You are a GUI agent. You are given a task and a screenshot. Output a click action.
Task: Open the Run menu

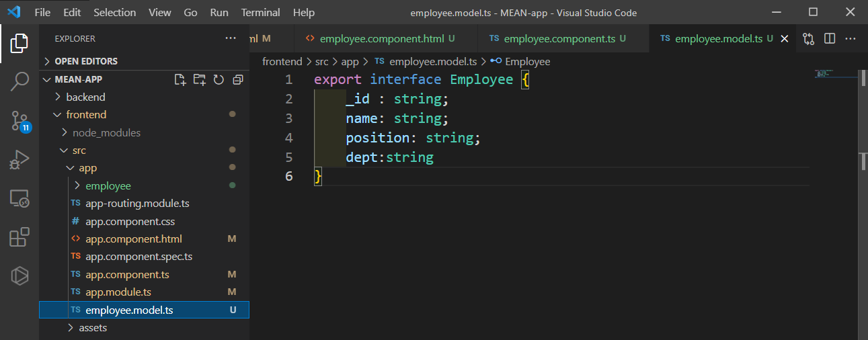click(x=219, y=12)
